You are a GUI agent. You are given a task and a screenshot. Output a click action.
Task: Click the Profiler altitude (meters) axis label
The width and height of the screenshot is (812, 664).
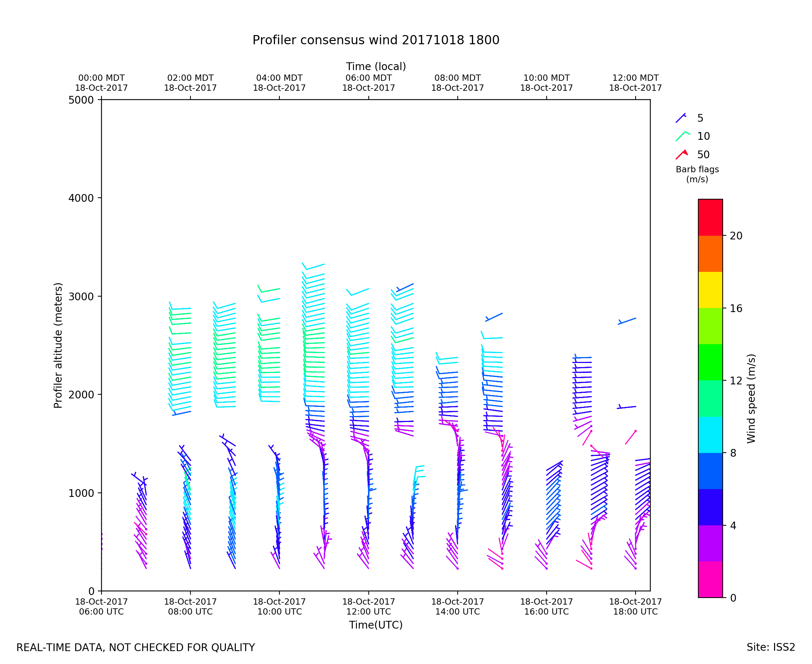pos(58,345)
